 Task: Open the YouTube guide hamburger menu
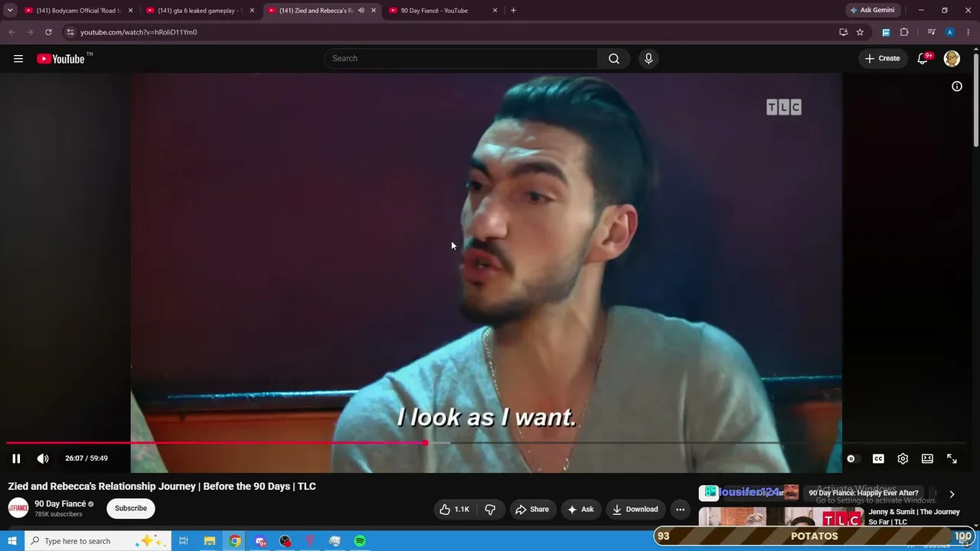(x=18, y=59)
